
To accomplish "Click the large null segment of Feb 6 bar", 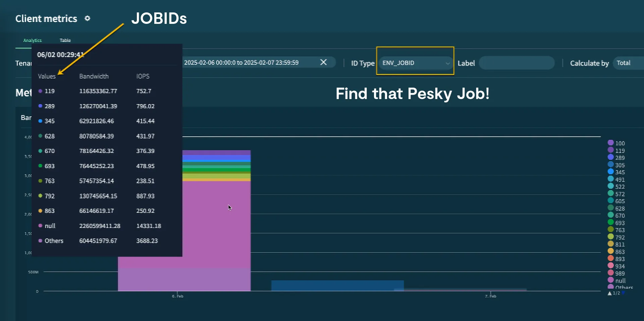I will click(x=216, y=224).
